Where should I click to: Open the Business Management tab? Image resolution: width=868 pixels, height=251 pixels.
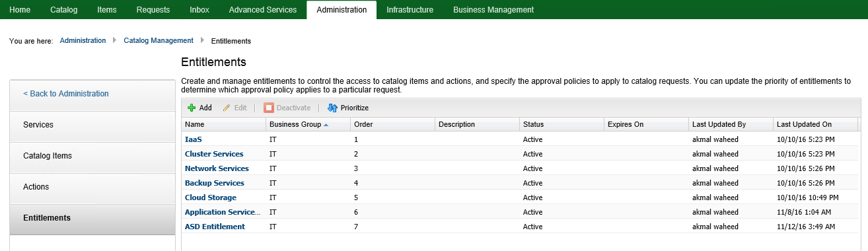point(493,10)
